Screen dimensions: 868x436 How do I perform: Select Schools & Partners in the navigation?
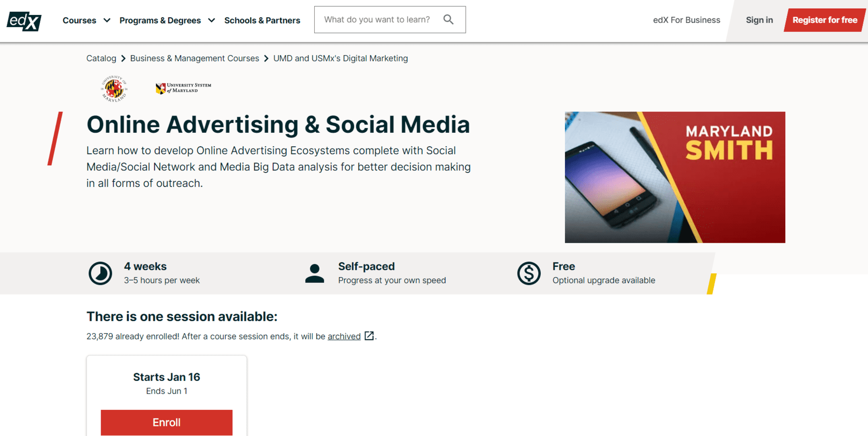click(262, 20)
